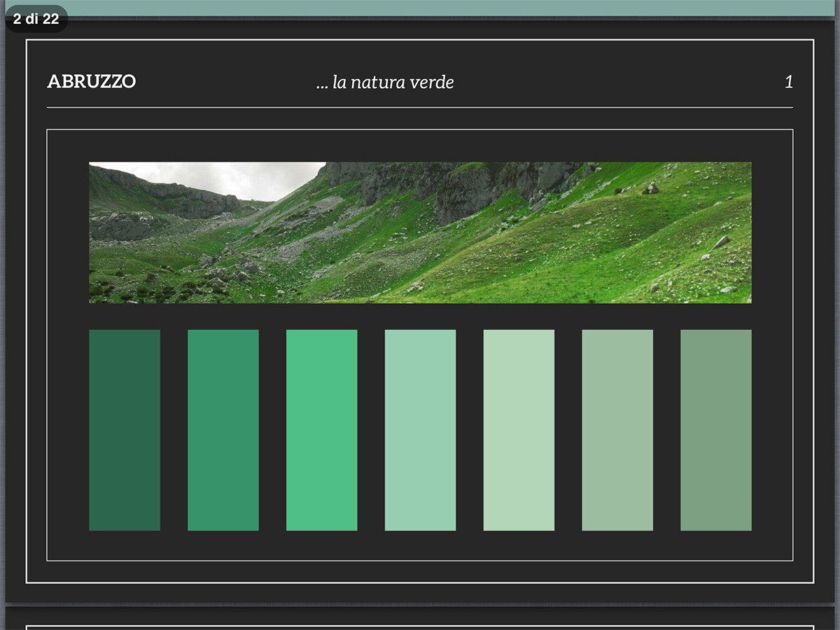The image size is (840, 630).
Task: Select the ABRUZZO heading text
Action: click(x=91, y=82)
